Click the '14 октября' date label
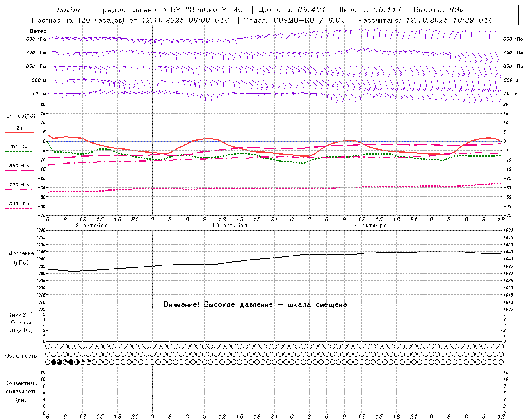Image resolution: width=525 pixels, height=420 pixels. [x=369, y=225]
